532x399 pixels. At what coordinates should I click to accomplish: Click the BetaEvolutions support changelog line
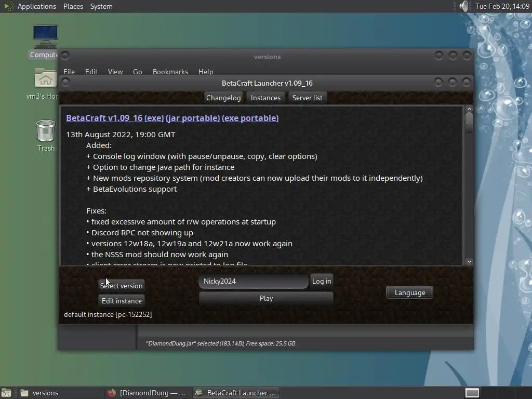(x=131, y=189)
